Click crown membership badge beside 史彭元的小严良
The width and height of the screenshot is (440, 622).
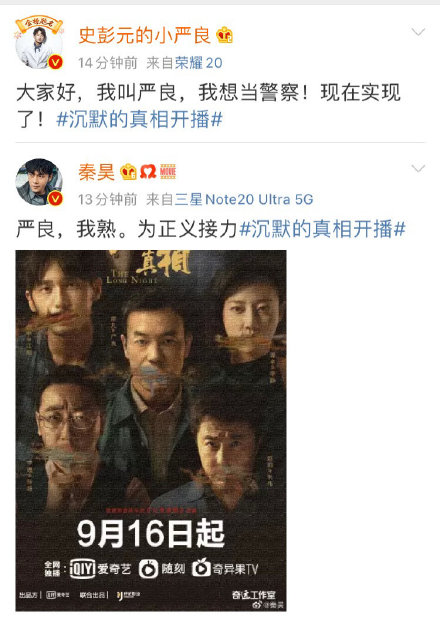pos(224,36)
